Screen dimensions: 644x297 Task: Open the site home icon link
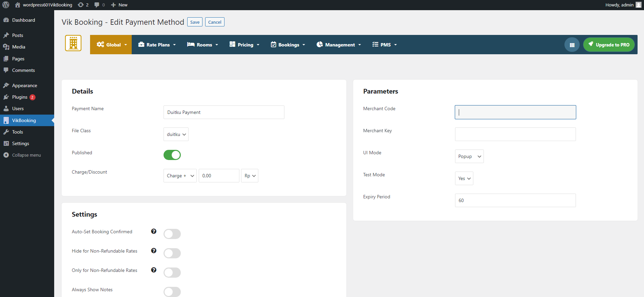[18, 5]
